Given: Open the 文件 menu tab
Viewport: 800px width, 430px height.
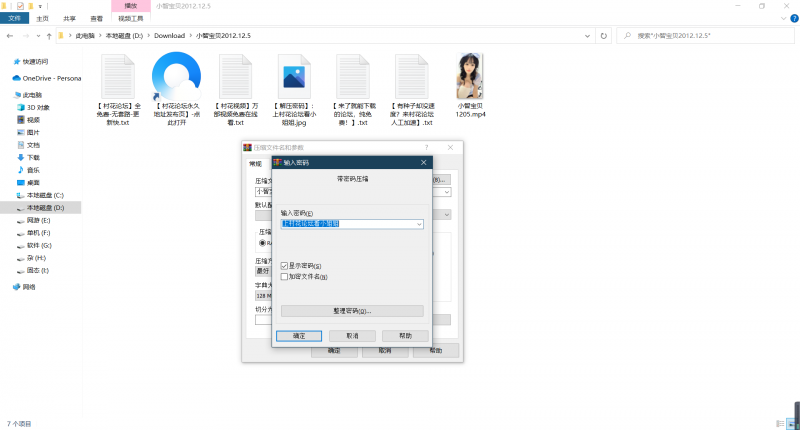Looking at the screenshot, I should (14, 18).
